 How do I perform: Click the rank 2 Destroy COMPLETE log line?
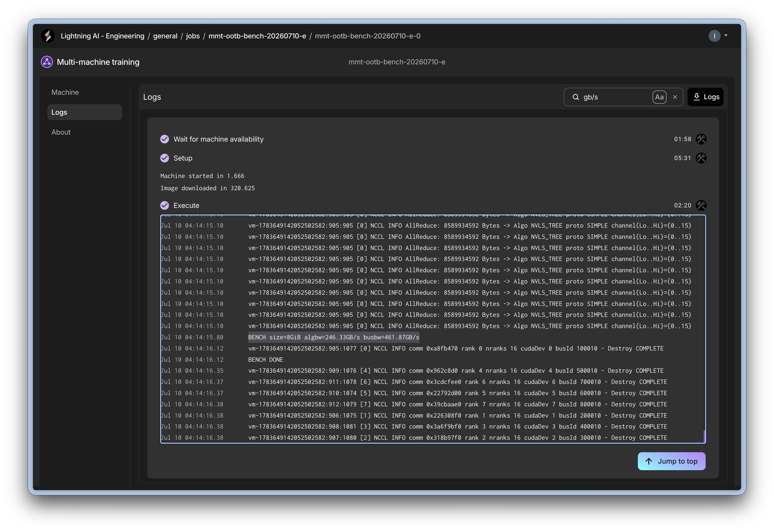pos(457,438)
